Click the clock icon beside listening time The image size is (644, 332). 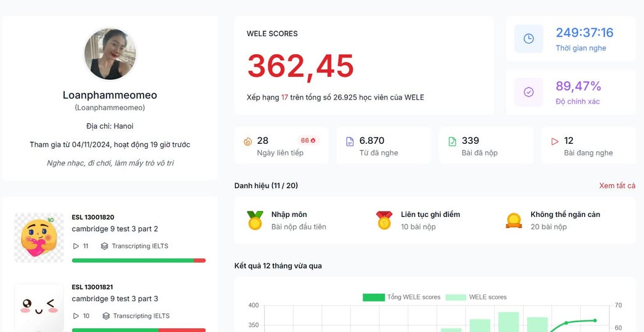(x=528, y=39)
